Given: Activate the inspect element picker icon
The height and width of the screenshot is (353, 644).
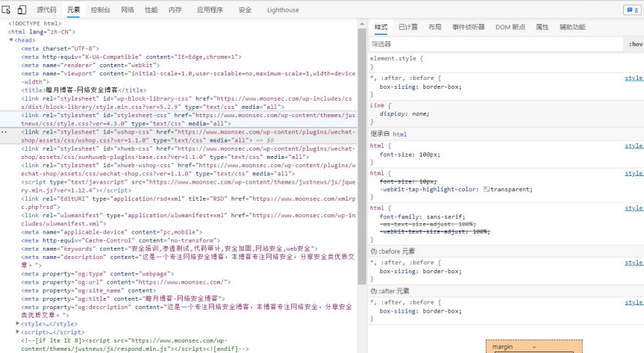Looking at the screenshot, I should pyautogui.click(x=6, y=10).
